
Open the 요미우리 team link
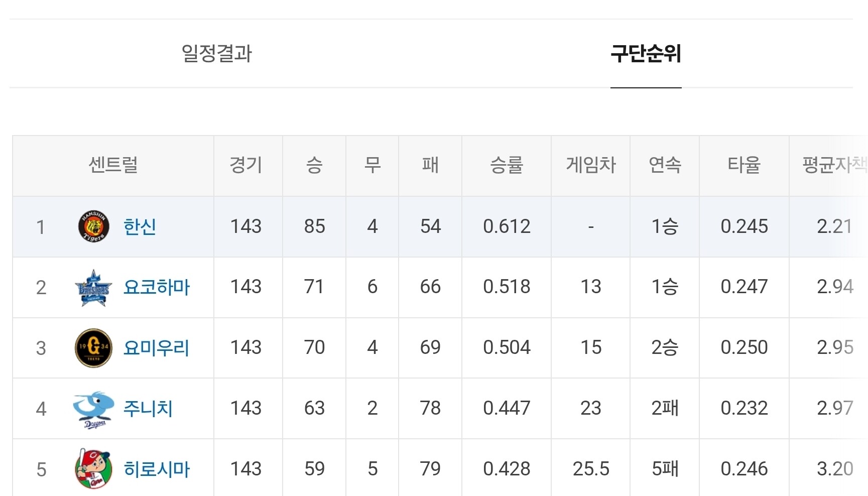[156, 348]
